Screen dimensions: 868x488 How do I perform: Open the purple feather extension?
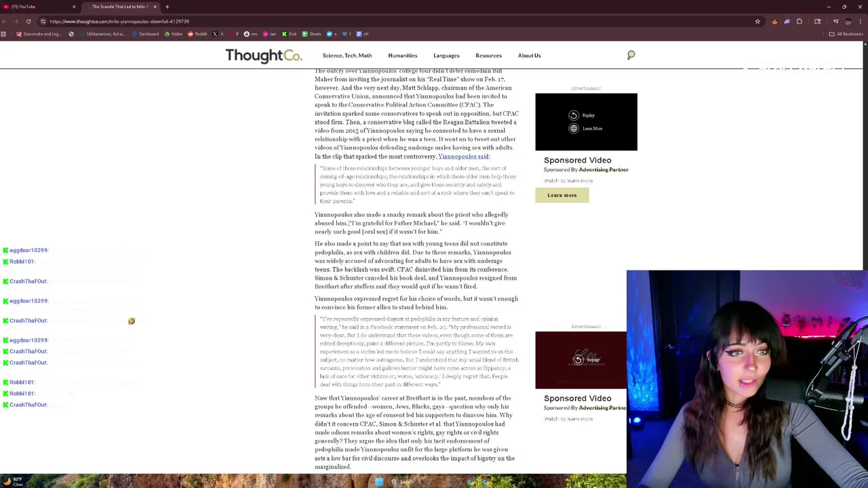pyautogui.click(x=787, y=22)
